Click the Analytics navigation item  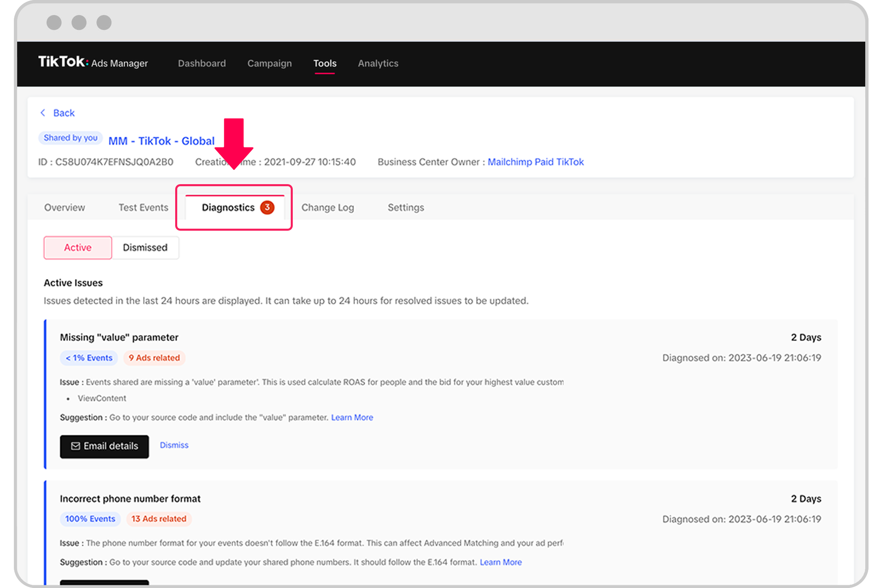pyautogui.click(x=378, y=63)
